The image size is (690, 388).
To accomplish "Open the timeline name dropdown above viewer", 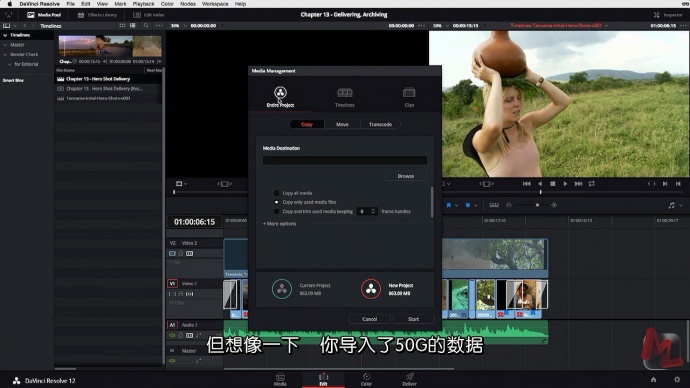I will (x=606, y=26).
